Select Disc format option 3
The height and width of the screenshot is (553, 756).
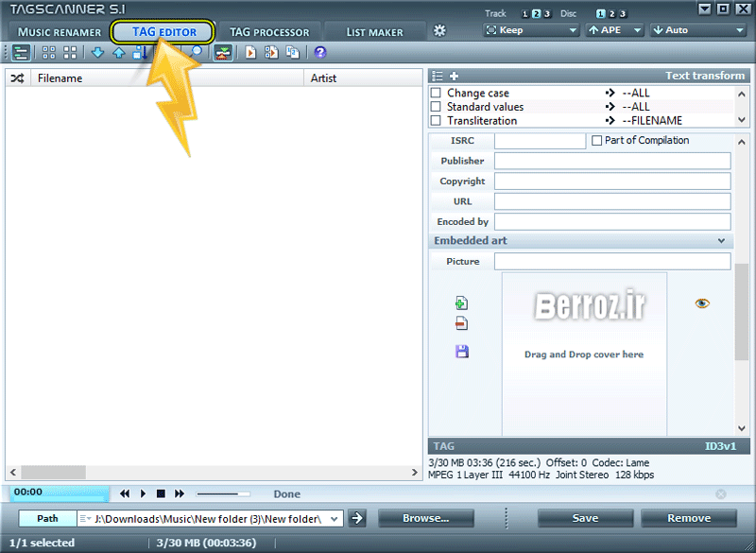click(x=623, y=14)
